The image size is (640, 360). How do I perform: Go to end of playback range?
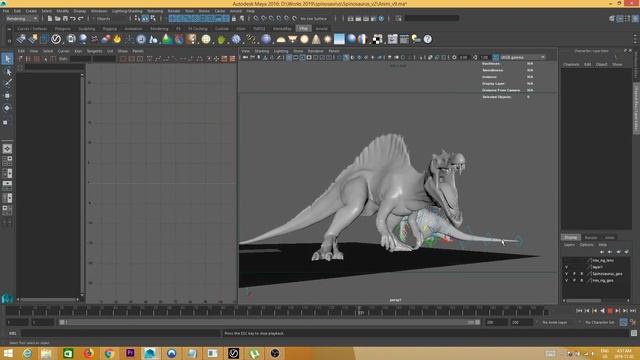tap(633, 311)
